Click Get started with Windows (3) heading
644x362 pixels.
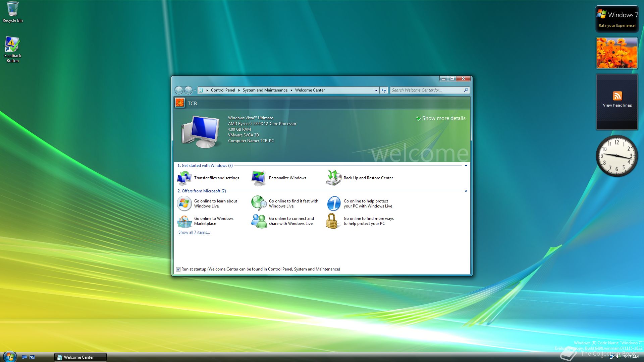205,166
